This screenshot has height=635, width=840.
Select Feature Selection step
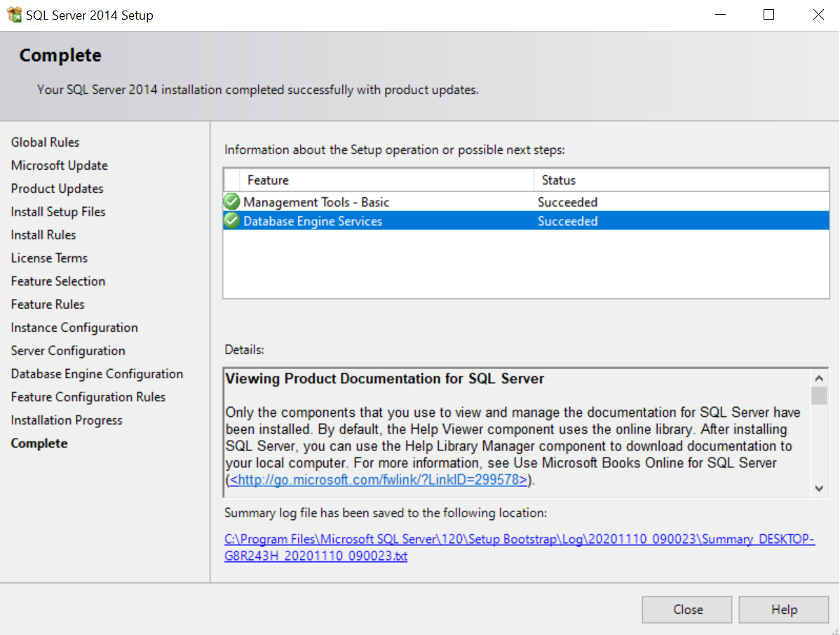point(58,281)
